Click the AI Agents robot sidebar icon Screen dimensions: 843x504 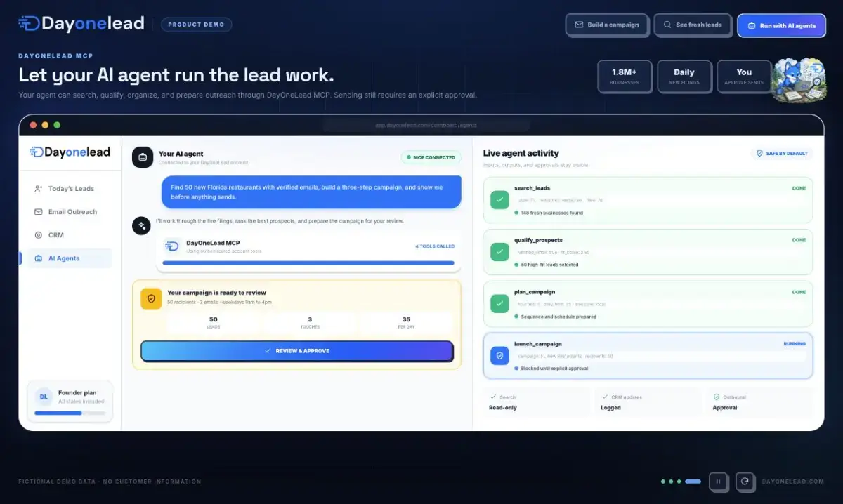38,258
